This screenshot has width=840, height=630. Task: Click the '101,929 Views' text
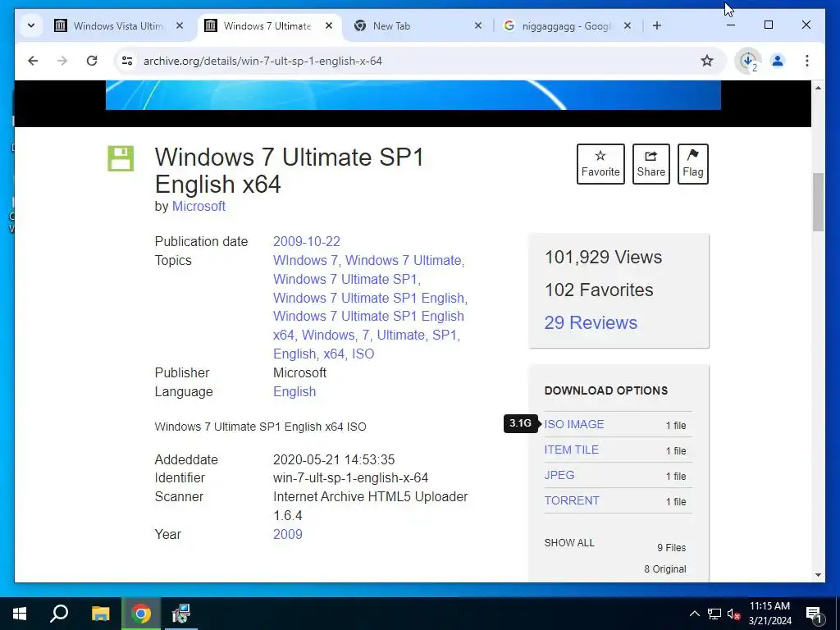603,257
